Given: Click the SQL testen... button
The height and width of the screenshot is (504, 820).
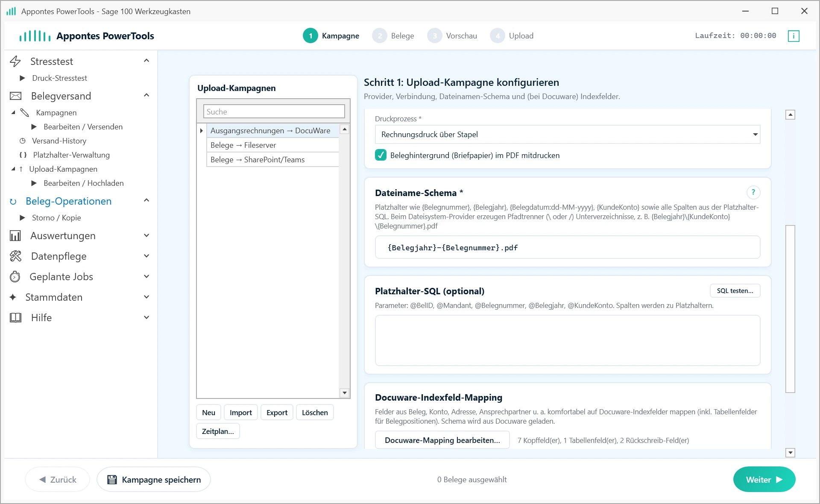Looking at the screenshot, I should [x=735, y=291].
